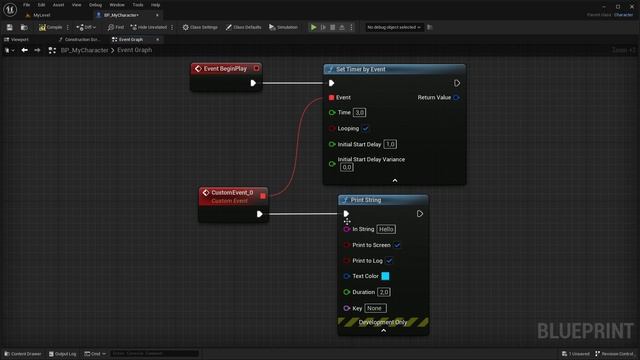Click Hide Unrelated nodes
The image size is (640, 360).
[x=148, y=27]
